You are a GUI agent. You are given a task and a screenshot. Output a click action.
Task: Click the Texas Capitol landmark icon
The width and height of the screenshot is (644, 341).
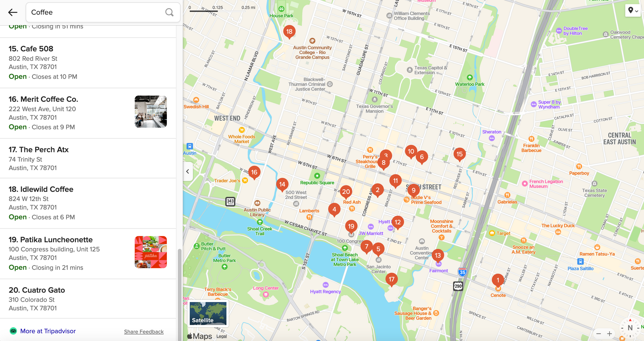tap(410, 70)
